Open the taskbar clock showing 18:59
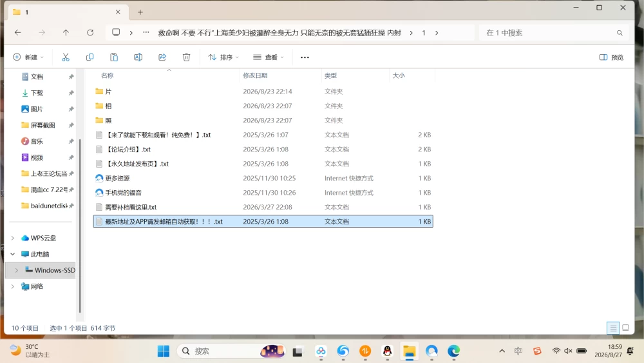 pyautogui.click(x=608, y=351)
